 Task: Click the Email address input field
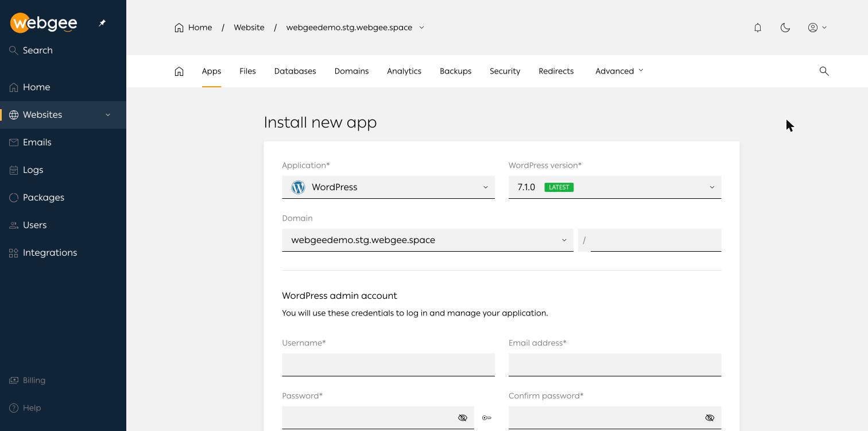615,365
